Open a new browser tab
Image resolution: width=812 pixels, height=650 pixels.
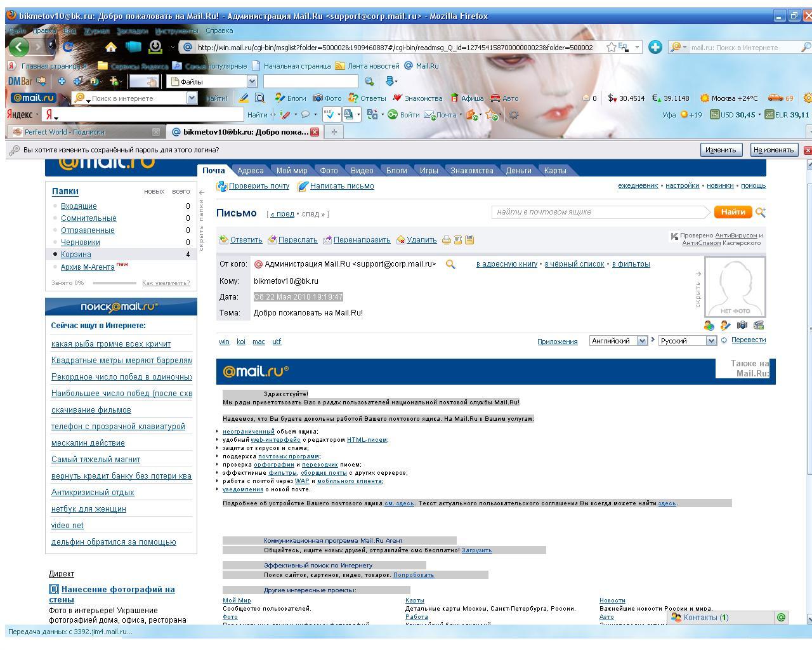coord(334,132)
